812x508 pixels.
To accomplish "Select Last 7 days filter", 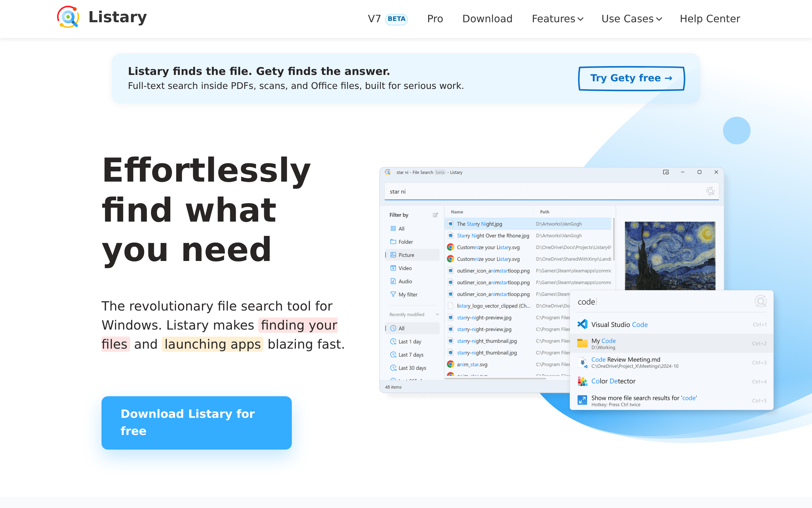I will (412, 355).
